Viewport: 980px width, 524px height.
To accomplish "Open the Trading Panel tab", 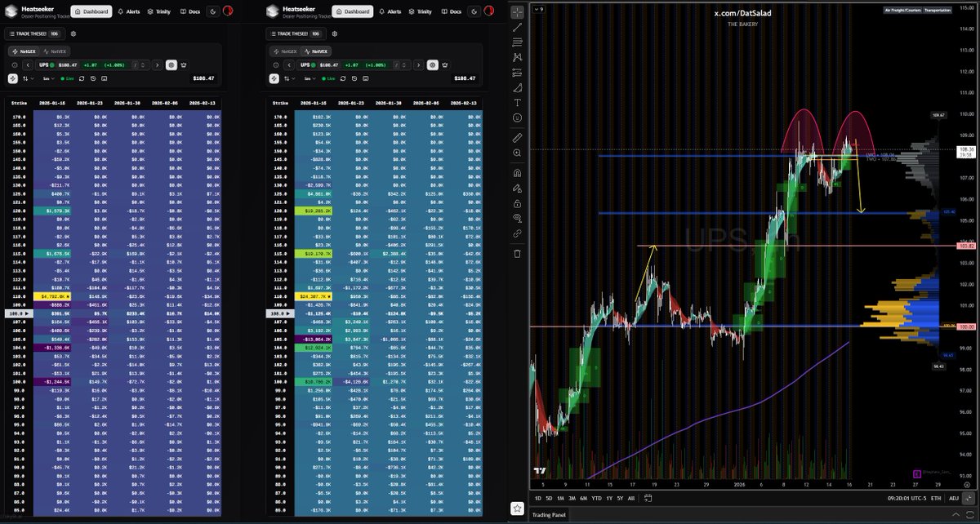I will pyautogui.click(x=549, y=515).
